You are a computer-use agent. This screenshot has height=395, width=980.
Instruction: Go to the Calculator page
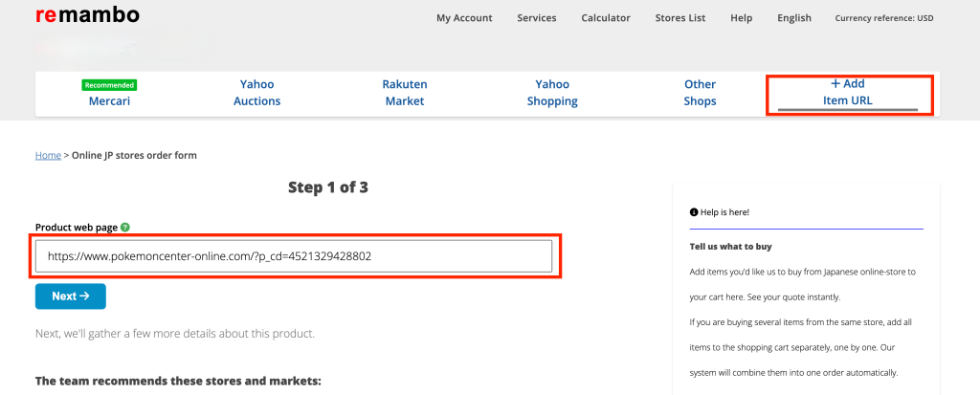click(606, 18)
